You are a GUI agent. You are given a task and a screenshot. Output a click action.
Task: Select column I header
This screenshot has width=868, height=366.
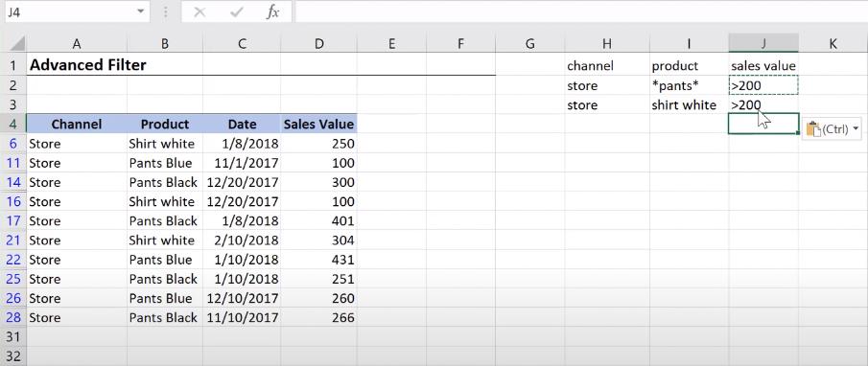[x=690, y=44]
